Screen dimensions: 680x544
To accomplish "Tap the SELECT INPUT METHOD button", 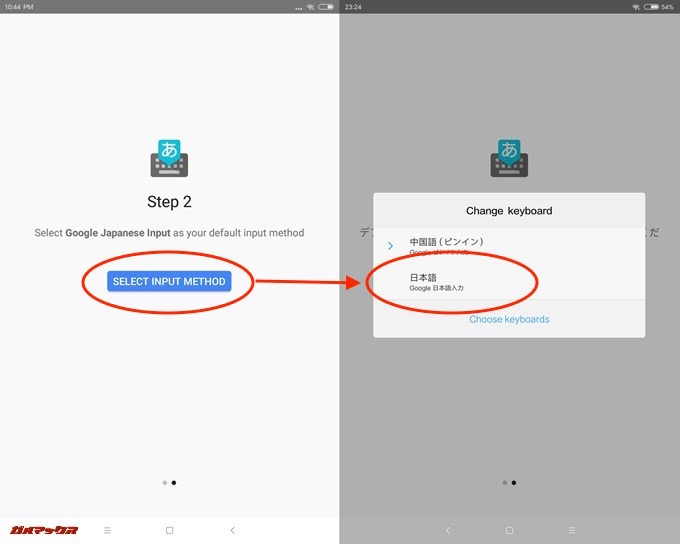I will (x=169, y=281).
